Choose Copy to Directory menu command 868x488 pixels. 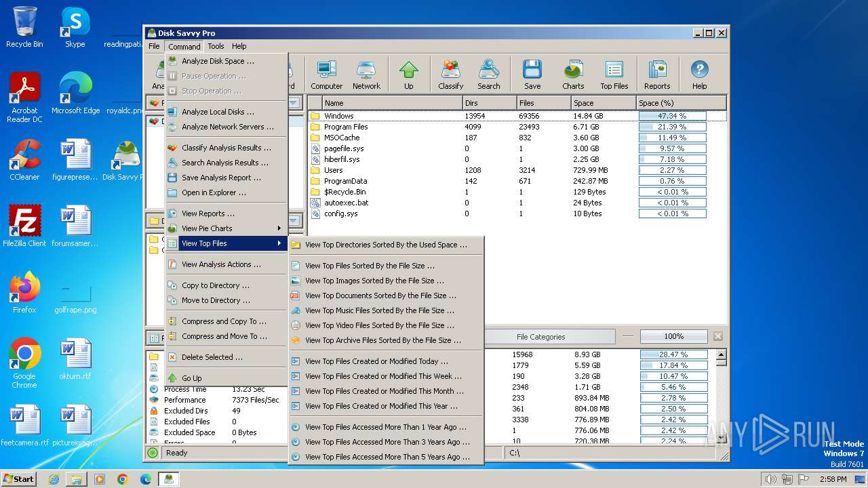click(x=226, y=285)
